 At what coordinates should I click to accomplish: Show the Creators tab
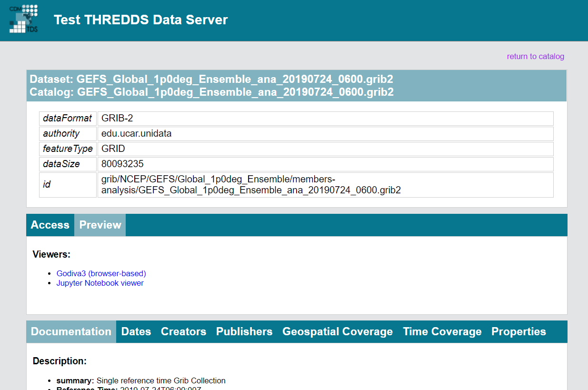tap(183, 331)
